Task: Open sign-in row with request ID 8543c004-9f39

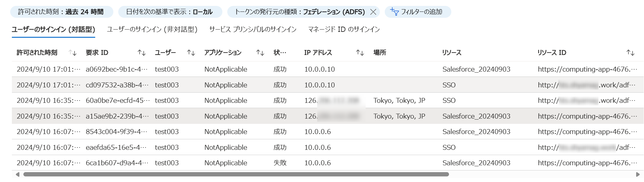Action: [328, 132]
